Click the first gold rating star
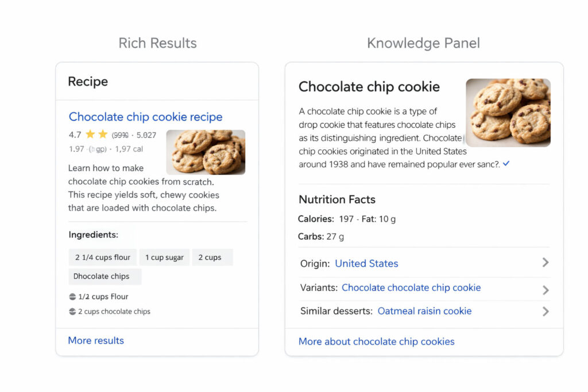 (90, 135)
